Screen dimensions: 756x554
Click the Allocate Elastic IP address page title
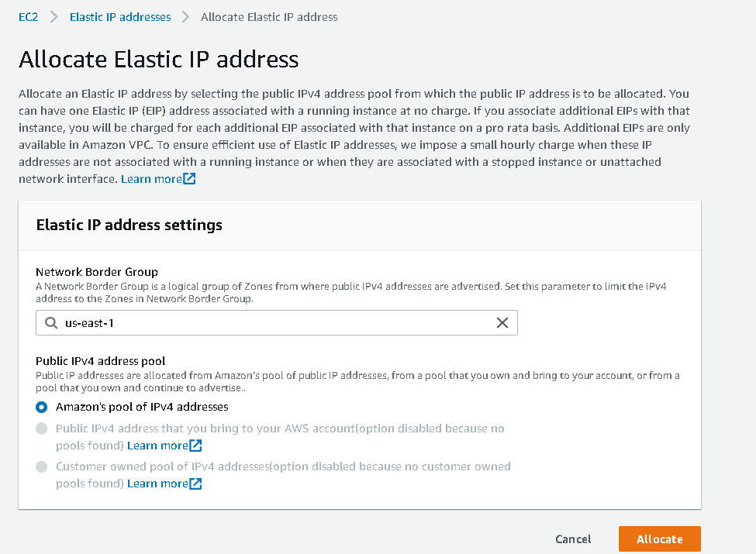[x=158, y=60]
